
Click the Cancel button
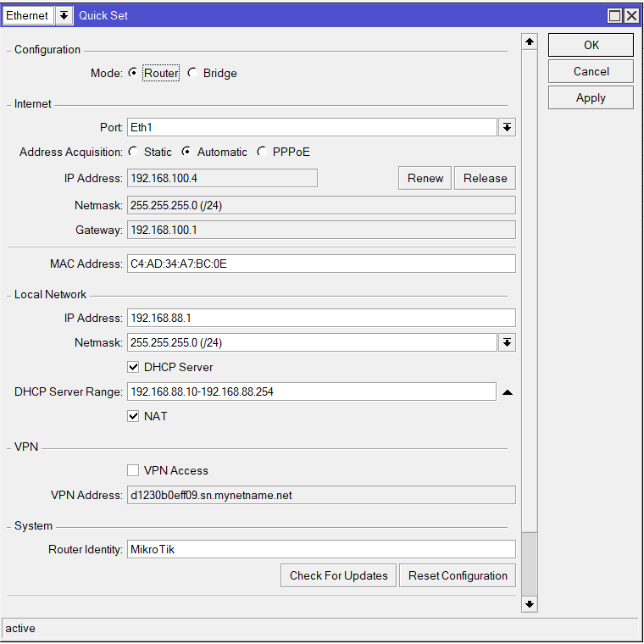point(591,71)
